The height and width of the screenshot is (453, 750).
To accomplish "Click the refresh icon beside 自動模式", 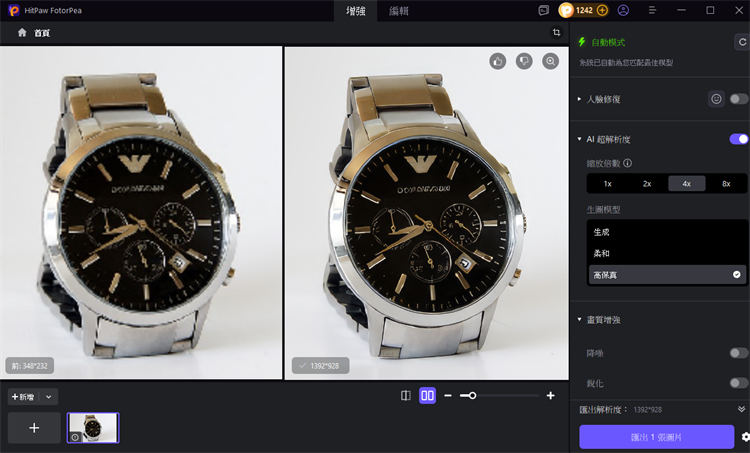I will pos(741,42).
